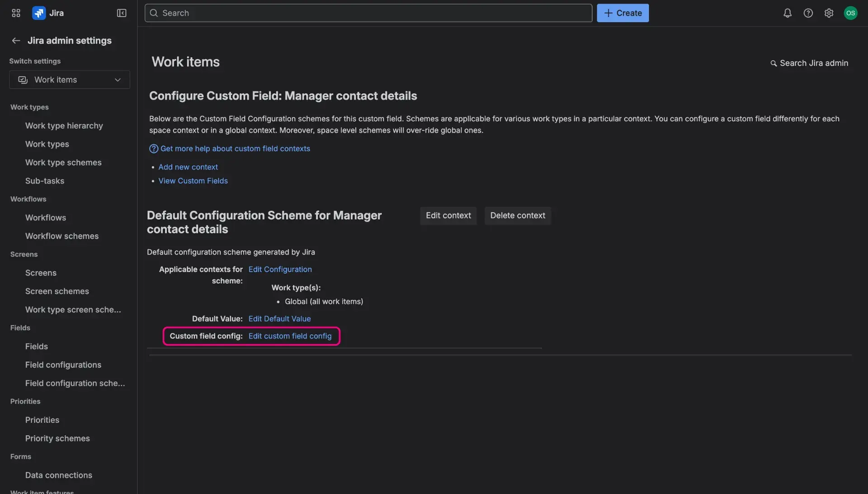Click the Delete context button
Screen dimensions: 868x494
pos(518,216)
